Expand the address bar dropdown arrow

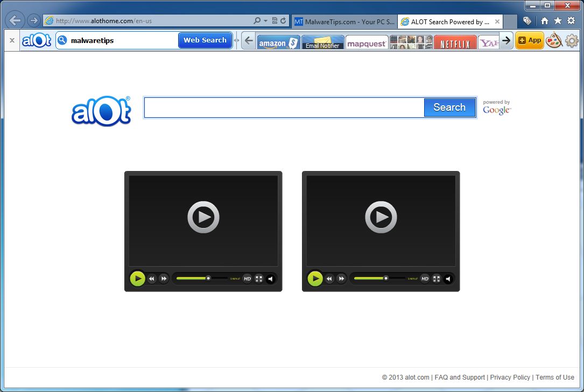pos(265,21)
